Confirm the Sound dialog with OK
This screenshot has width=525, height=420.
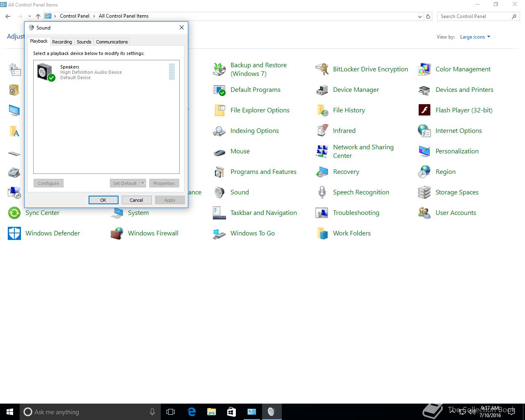[103, 200]
